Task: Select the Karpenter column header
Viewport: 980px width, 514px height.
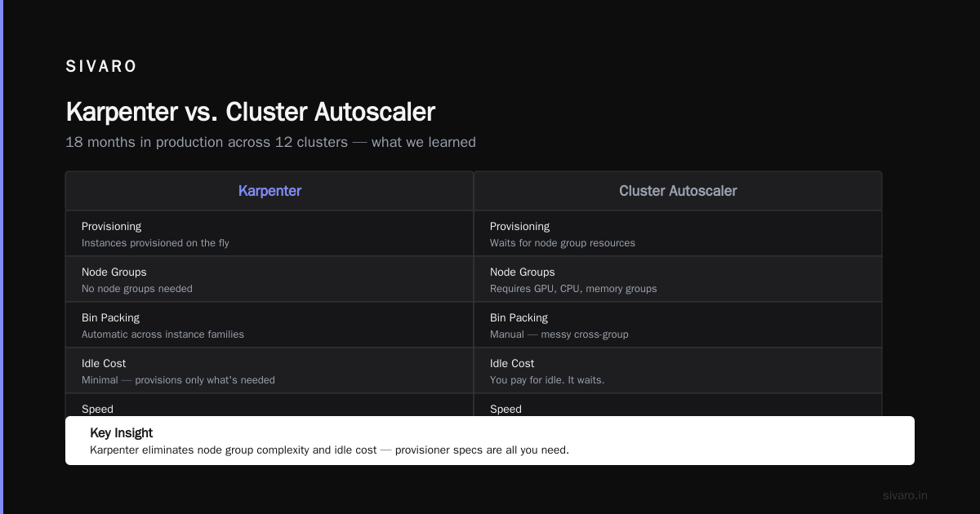Action: pyautogui.click(x=269, y=191)
